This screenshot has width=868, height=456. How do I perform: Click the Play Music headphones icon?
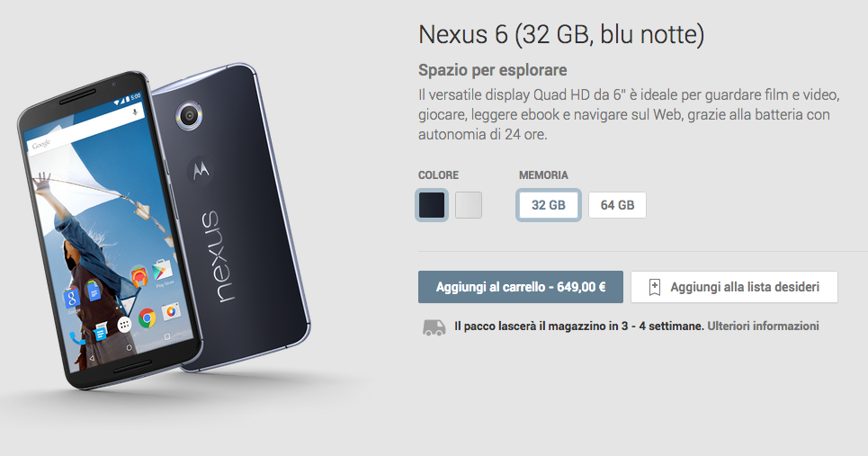click(139, 275)
